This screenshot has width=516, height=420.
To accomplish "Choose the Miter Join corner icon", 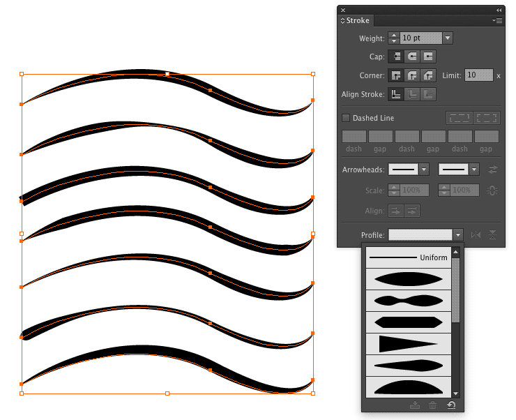I will point(396,75).
